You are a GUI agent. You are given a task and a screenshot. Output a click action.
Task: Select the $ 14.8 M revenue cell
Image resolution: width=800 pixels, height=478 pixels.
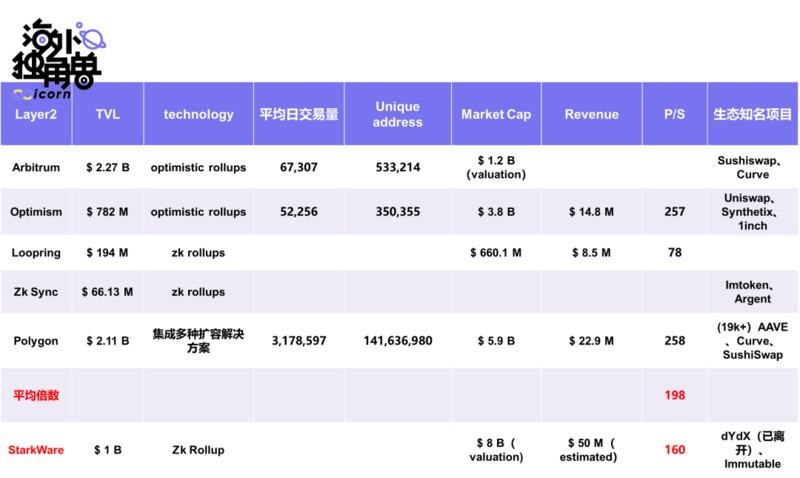coord(591,212)
